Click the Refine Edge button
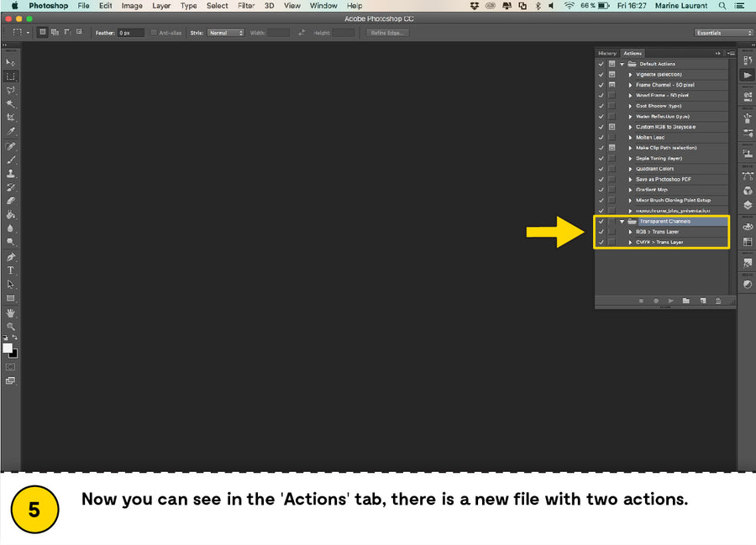This screenshot has height=545, width=756. (388, 33)
